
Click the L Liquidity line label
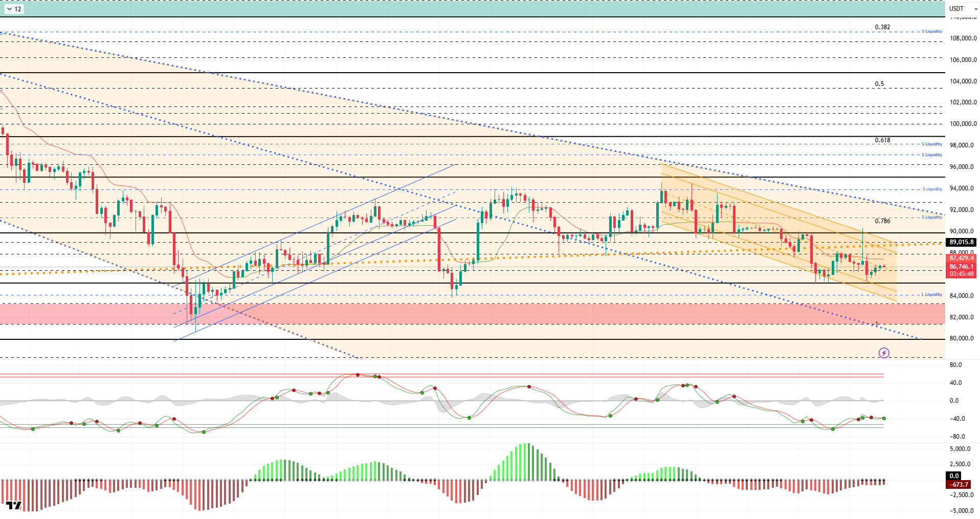[x=931, y=294]
